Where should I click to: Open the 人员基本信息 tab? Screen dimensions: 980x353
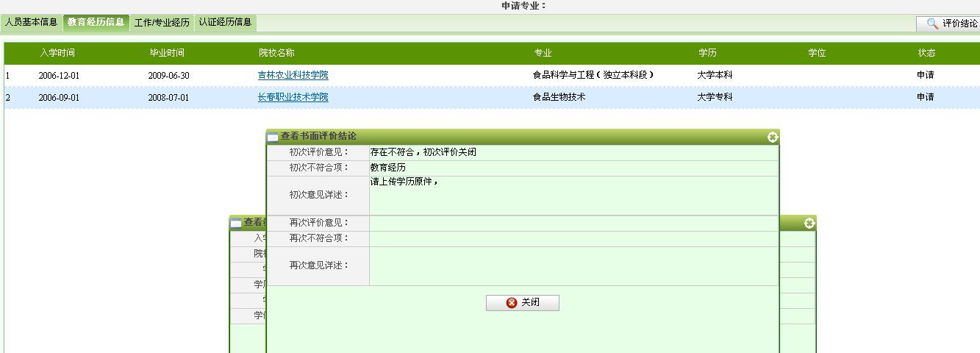point(32,22)
